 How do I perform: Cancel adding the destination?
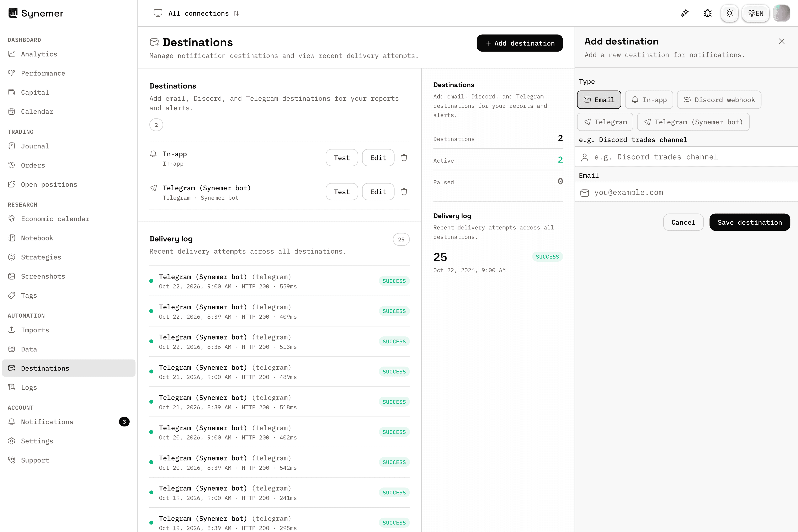click(683, 222)
